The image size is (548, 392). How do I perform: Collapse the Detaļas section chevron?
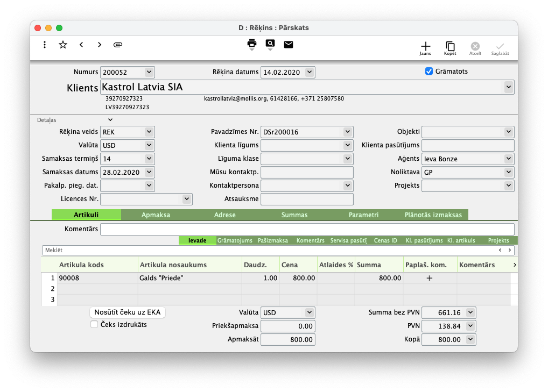tap(110, 120)
